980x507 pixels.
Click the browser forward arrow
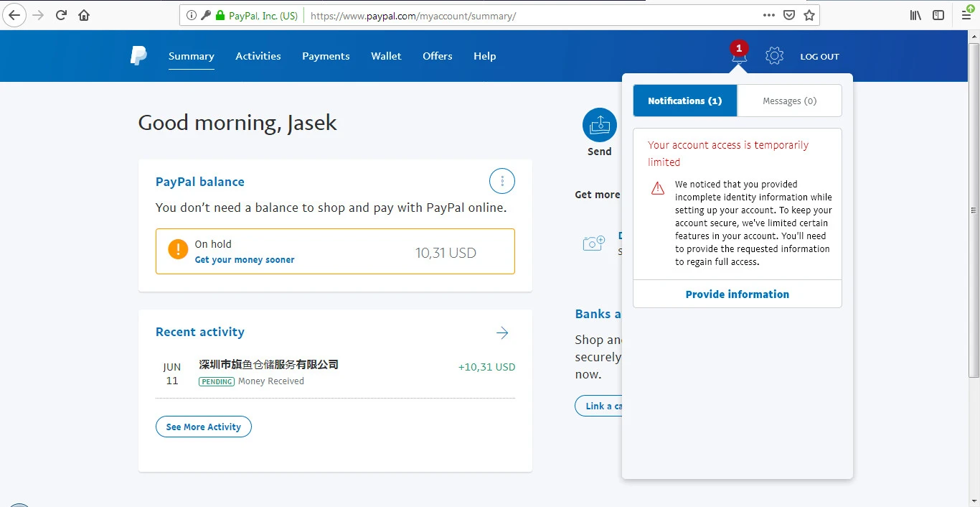pyautogui.click(x=38, y=15)
